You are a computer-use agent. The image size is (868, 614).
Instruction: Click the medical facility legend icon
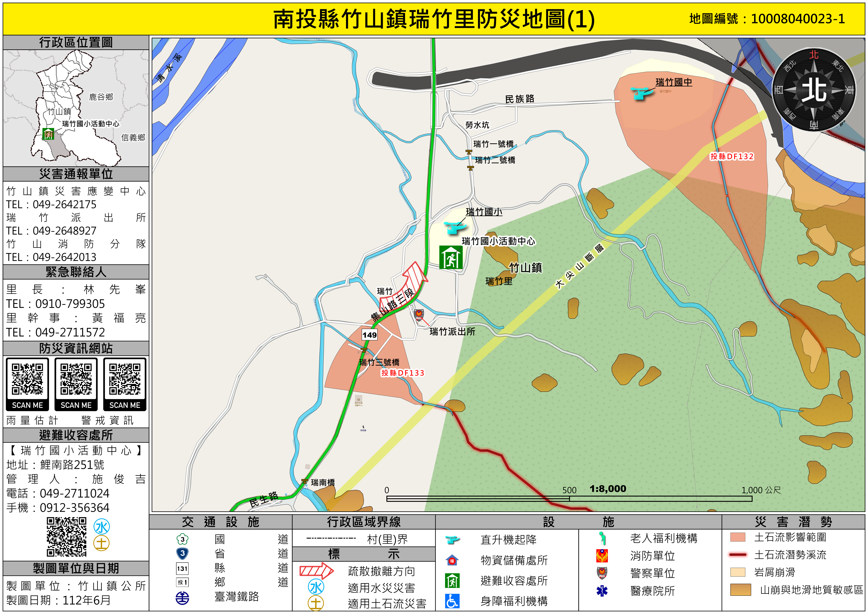(602, 591)
